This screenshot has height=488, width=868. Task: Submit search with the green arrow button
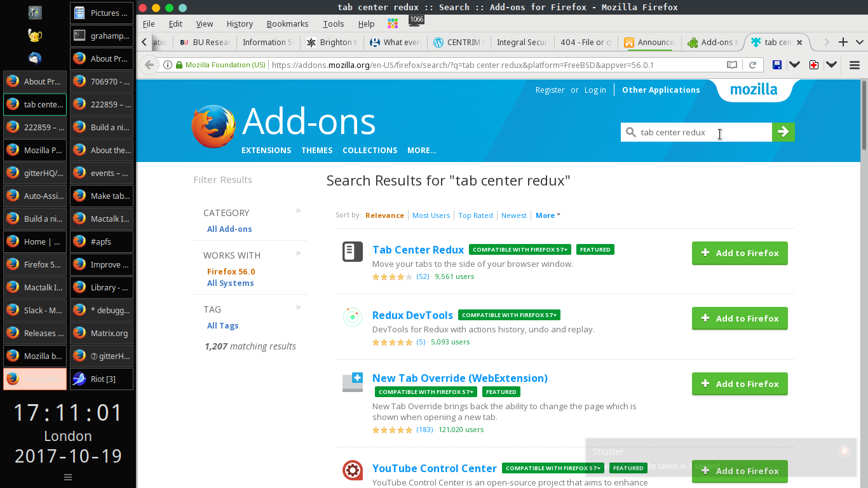click(x=783, y=132)
